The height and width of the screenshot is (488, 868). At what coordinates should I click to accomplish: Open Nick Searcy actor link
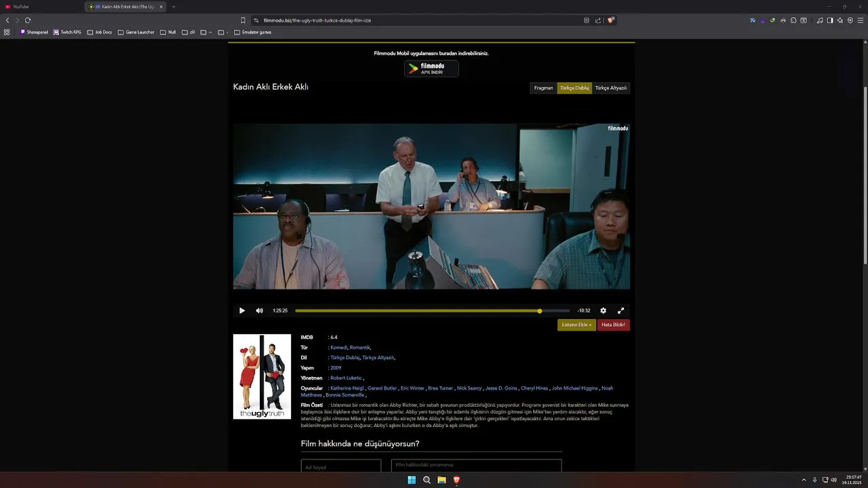point(469,388)
